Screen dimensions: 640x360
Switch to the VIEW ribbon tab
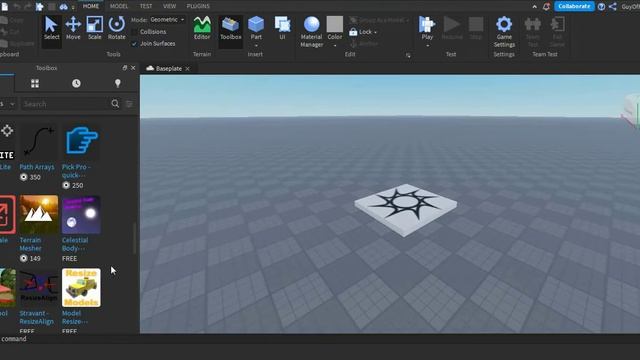pos(169,6)
